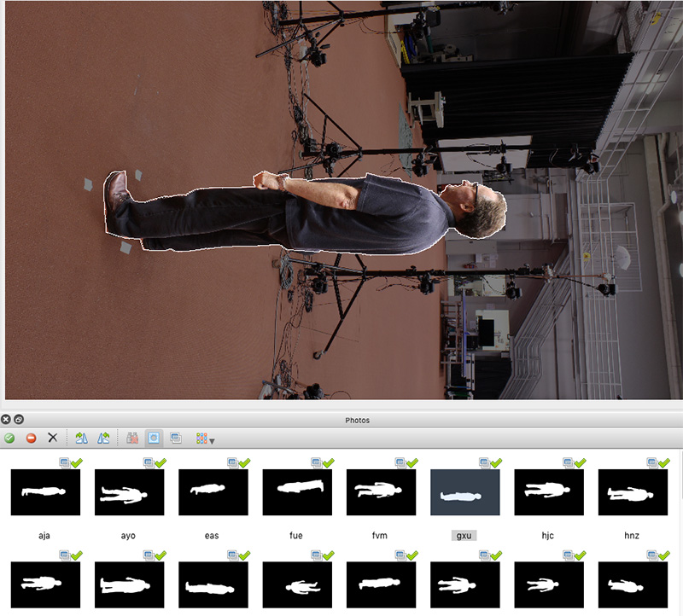Click the mask image icon above aja thumbnail
This screenshot has height=616, width=683.
click(65, 462)
